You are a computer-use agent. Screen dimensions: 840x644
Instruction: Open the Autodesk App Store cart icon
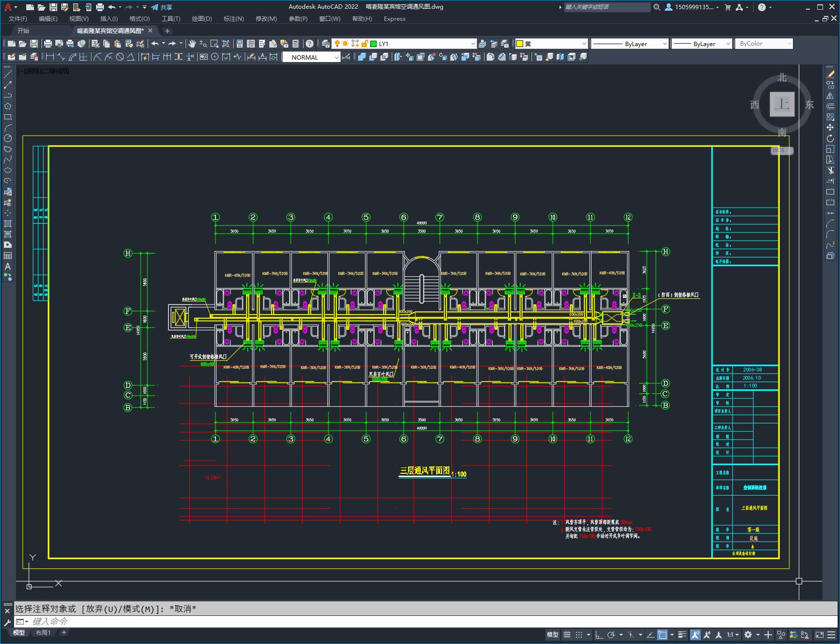[x=727, y=7]
